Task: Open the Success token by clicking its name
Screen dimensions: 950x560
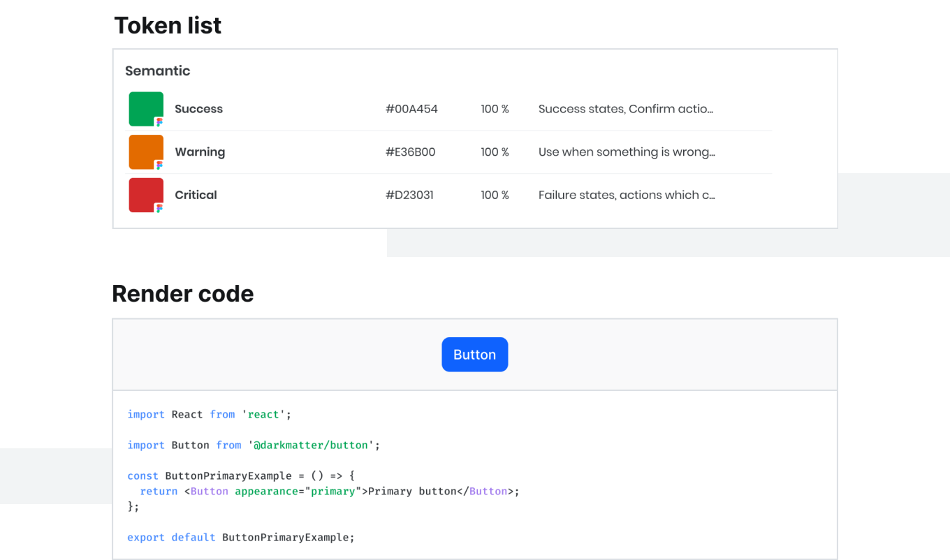Action: pyautogui.click(x=198, y=109)
